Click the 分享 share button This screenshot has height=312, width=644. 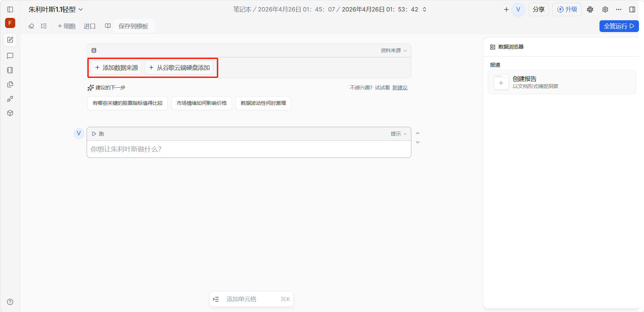pyautogui.click(x=538, y=9)
